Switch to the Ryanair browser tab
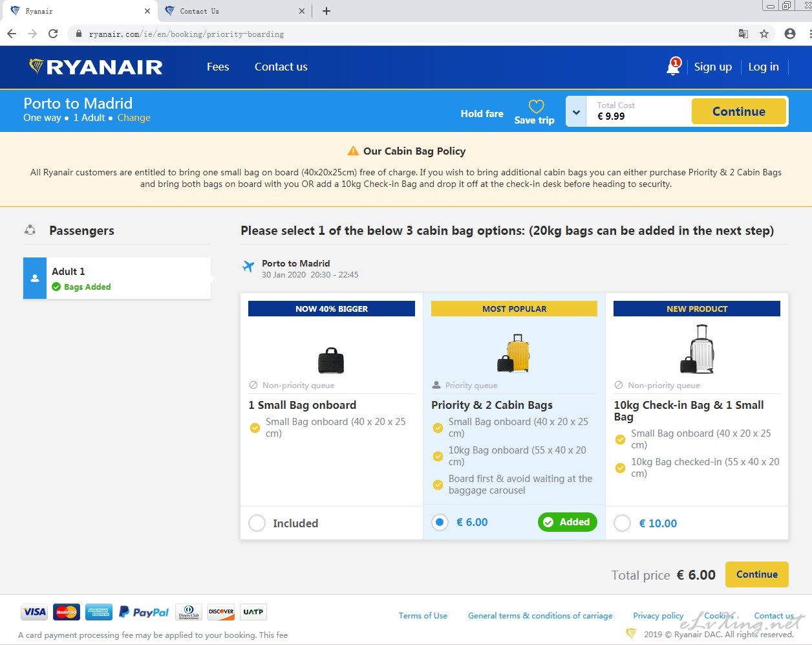Screen dimensions: 812x645 tap(80, 11)
